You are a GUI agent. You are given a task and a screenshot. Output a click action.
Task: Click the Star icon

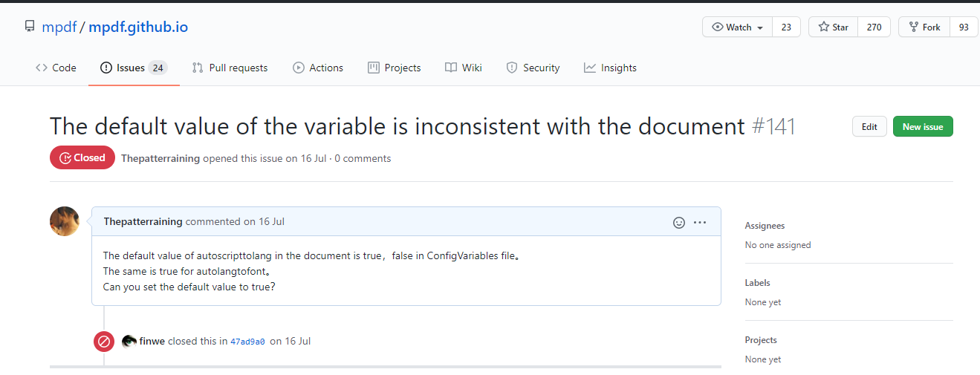[x=824, y=27]
